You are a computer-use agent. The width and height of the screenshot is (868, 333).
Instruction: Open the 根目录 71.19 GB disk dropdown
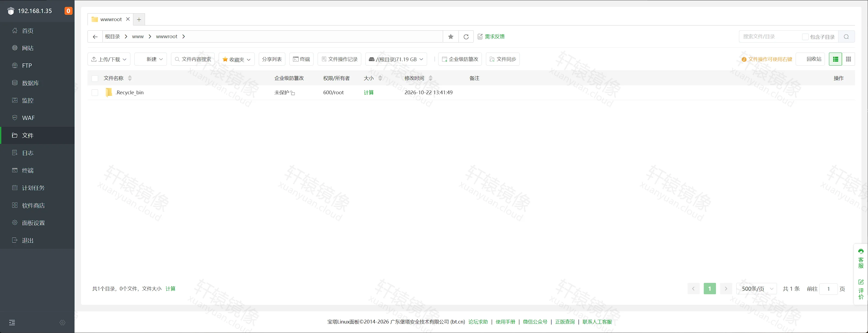pos(396,59)
